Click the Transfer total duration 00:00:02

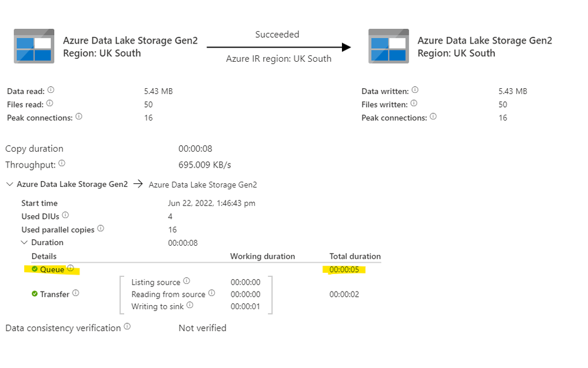(344, 295)
